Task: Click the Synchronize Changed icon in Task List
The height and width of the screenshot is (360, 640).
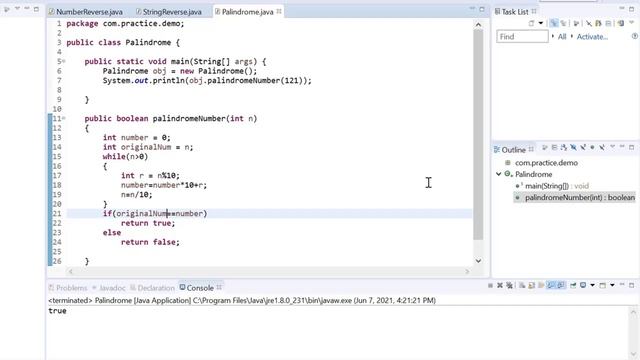Action: coord(598,23)
